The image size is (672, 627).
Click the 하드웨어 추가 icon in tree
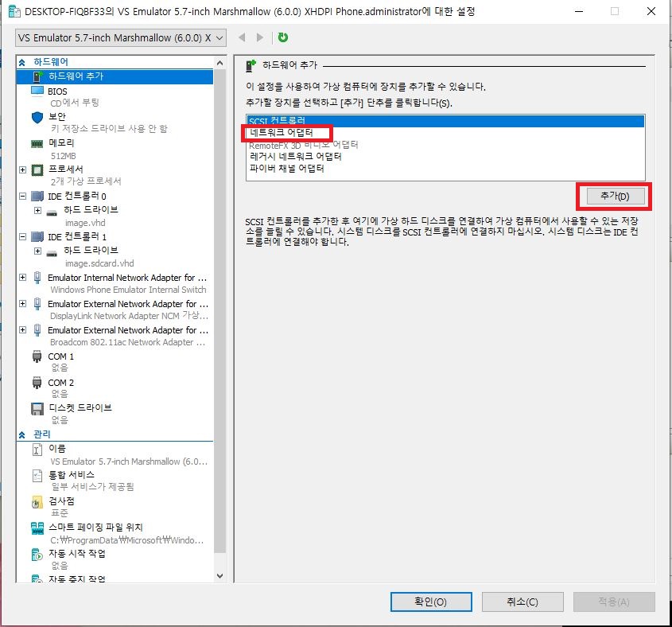coord(37,76)
